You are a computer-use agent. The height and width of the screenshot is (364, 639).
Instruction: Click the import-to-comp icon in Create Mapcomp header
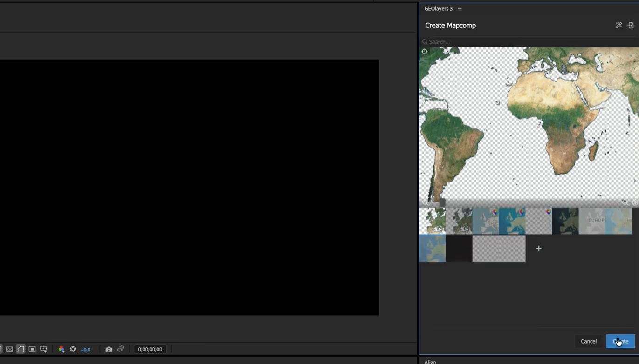631,25
